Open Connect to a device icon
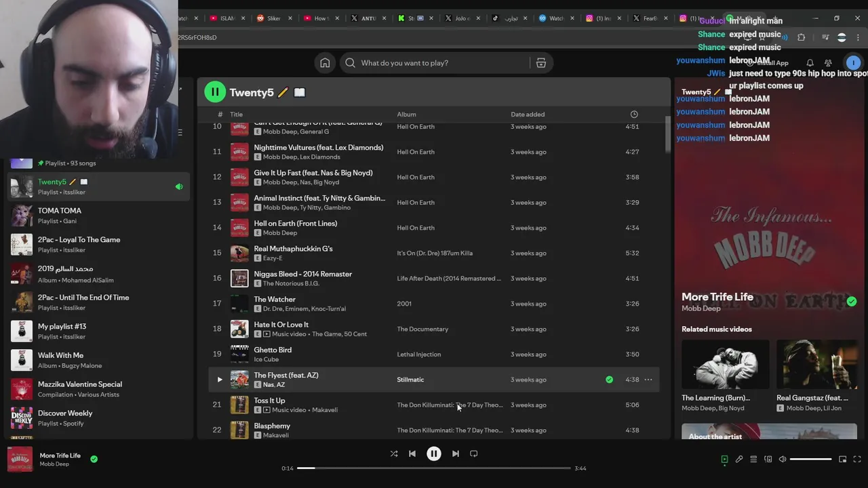 click(x=768, y=460)
